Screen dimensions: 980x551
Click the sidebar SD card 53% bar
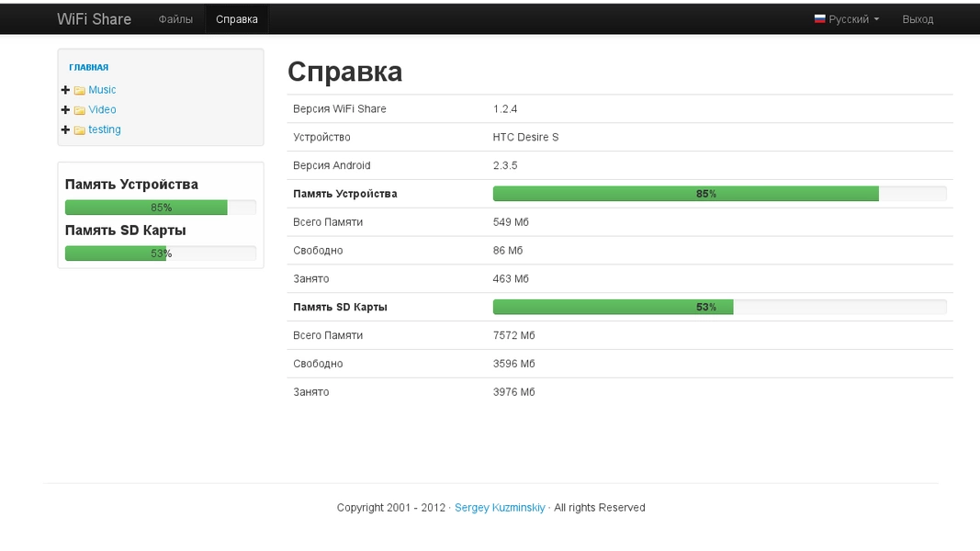click(x=161, y=253)
